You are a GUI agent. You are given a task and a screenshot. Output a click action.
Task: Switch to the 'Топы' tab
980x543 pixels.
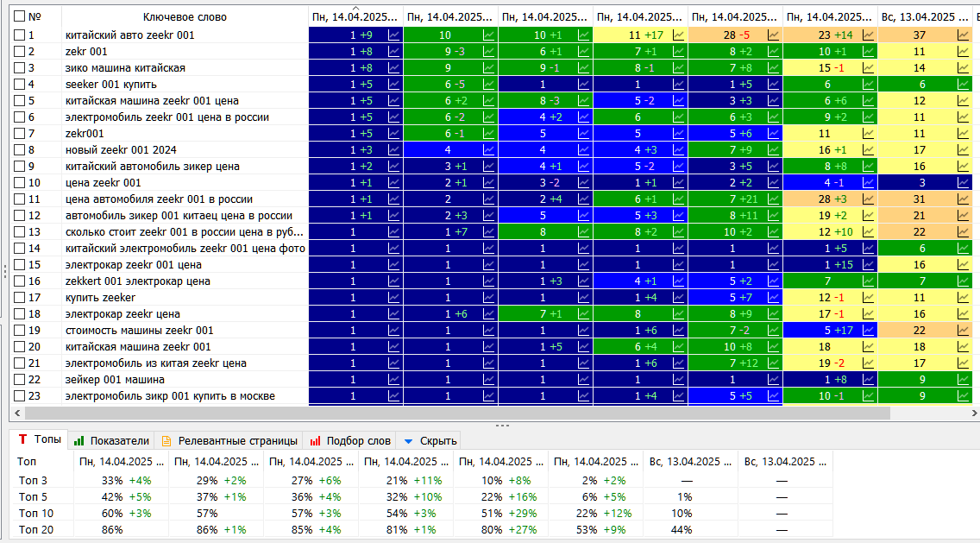(x=40, y=439)
